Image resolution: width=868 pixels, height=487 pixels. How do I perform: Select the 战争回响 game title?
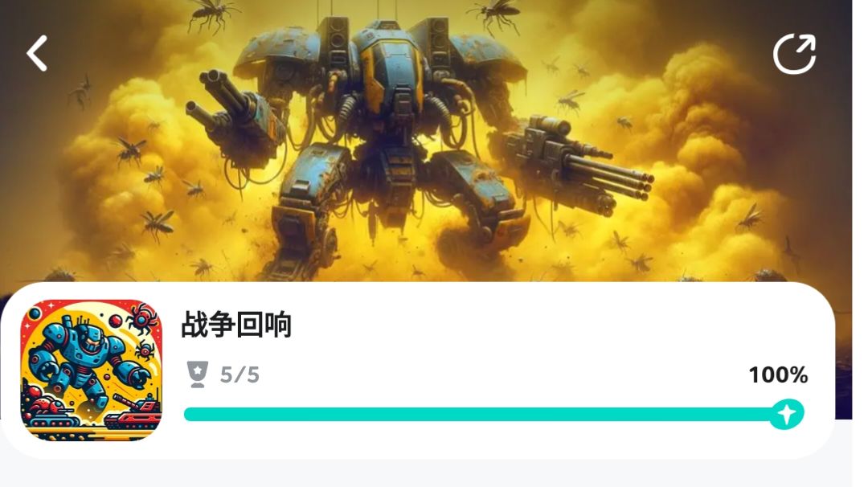pyautogui.click(x=236, y=325)
